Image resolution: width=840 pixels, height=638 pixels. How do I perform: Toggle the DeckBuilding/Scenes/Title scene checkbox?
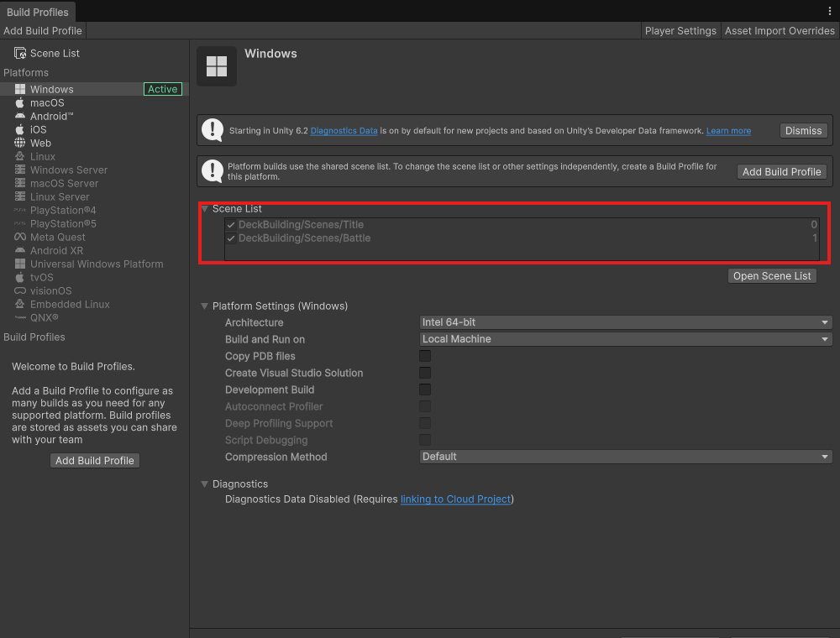click(x=231, y=225)
